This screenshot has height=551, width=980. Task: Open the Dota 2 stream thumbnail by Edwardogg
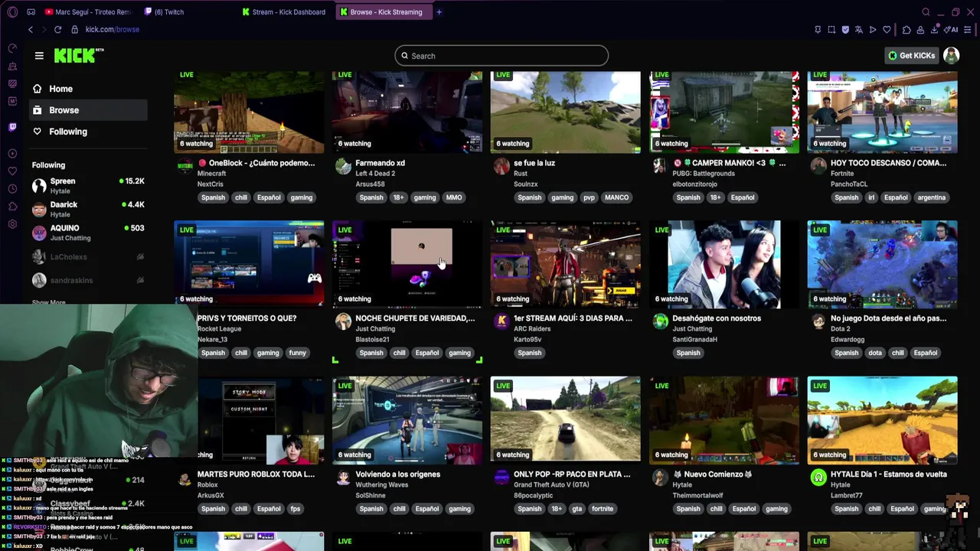click(x=882, y=265)
